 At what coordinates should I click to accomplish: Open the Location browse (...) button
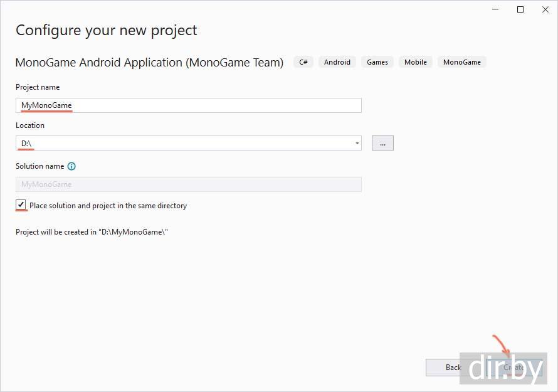(x=382, y=144)
